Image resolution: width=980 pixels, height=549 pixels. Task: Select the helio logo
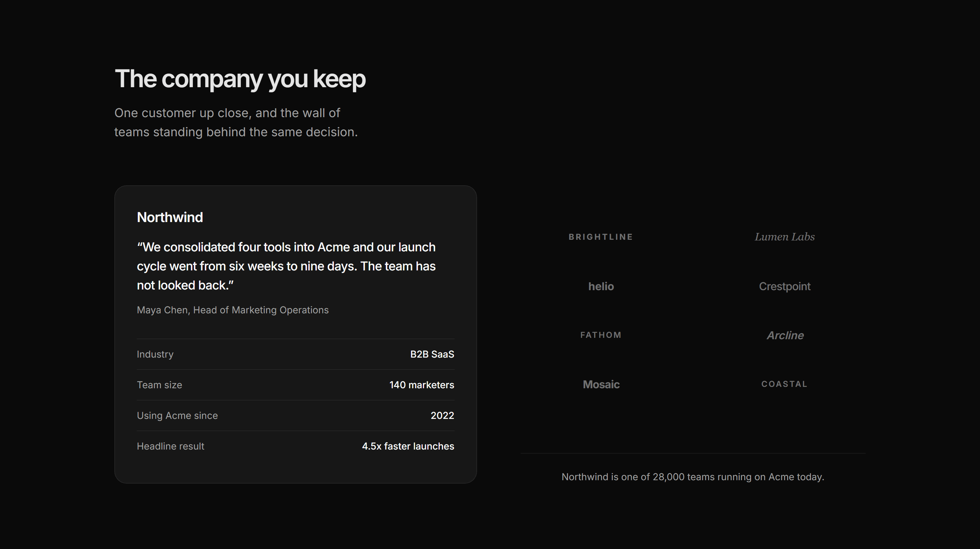[x=601, y=286]
